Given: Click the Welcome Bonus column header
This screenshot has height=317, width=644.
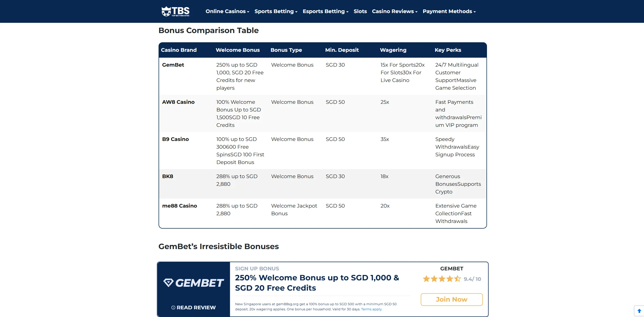Looking at the screenshot, I should (x=238, y=50).
